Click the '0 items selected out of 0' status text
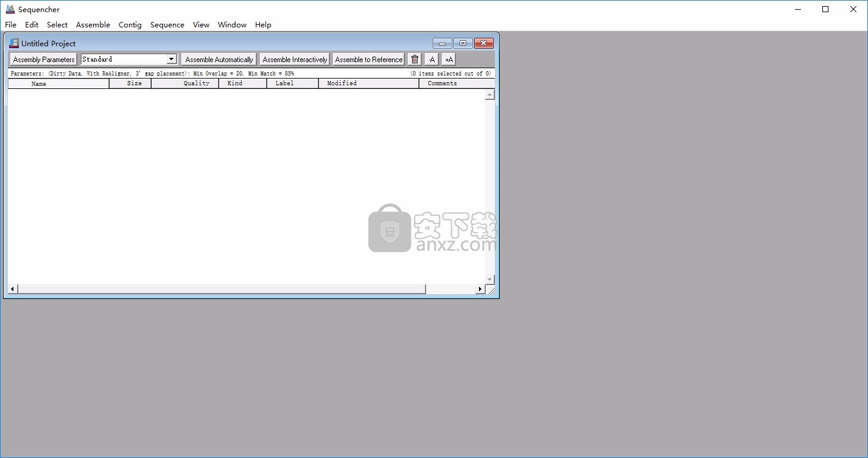This screenshot has width=868, height=458. coord(450,74)
